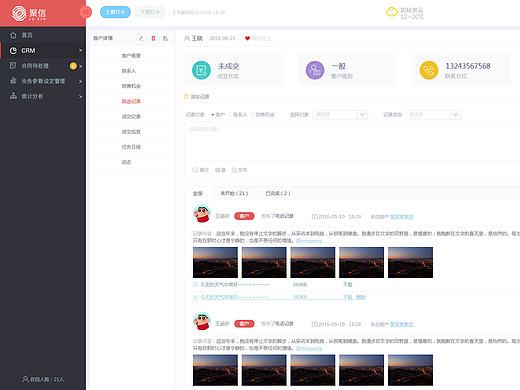Open the select target dropdown
The image size is (520, 390).
[340, 115]
